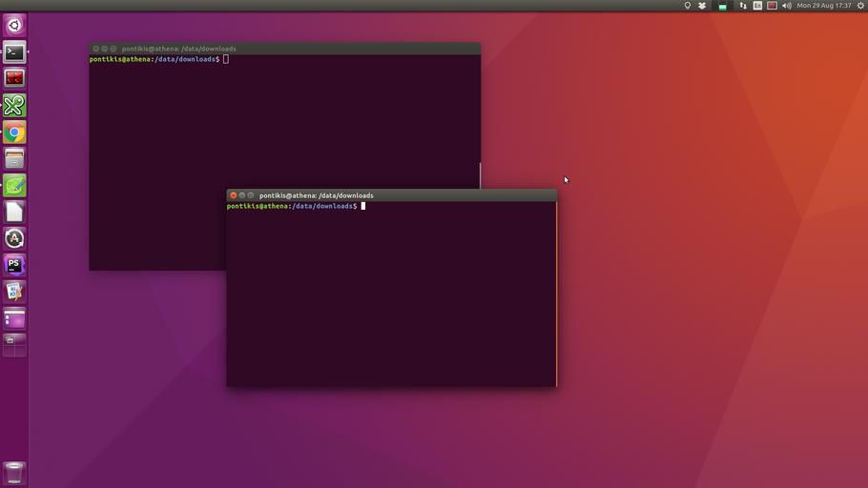868x488 pixels.
Task: Close the front terminal window
Action: 233,195
